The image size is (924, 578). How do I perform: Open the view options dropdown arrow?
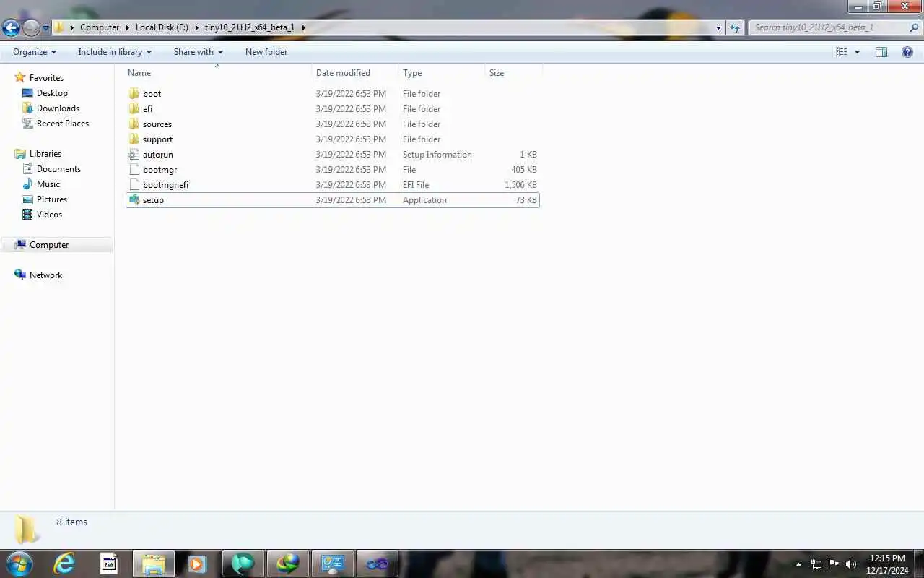pyautogui.click(x=857, y=52)
